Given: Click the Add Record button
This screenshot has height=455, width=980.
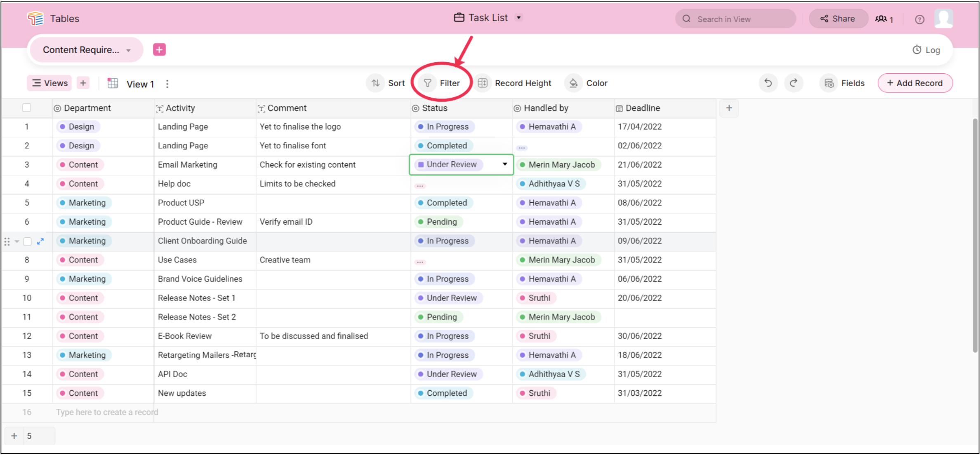Looking at the screenshot, I should pos(915,83).
